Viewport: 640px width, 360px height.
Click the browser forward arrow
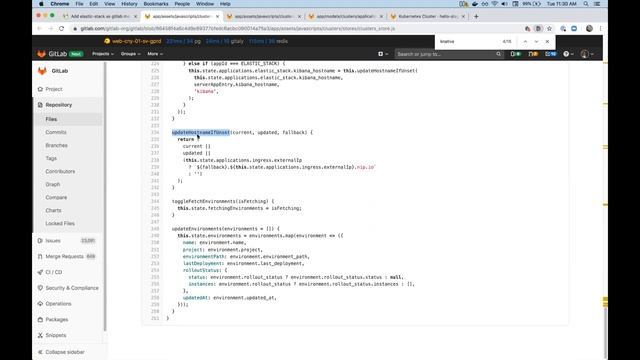[51, 29]
